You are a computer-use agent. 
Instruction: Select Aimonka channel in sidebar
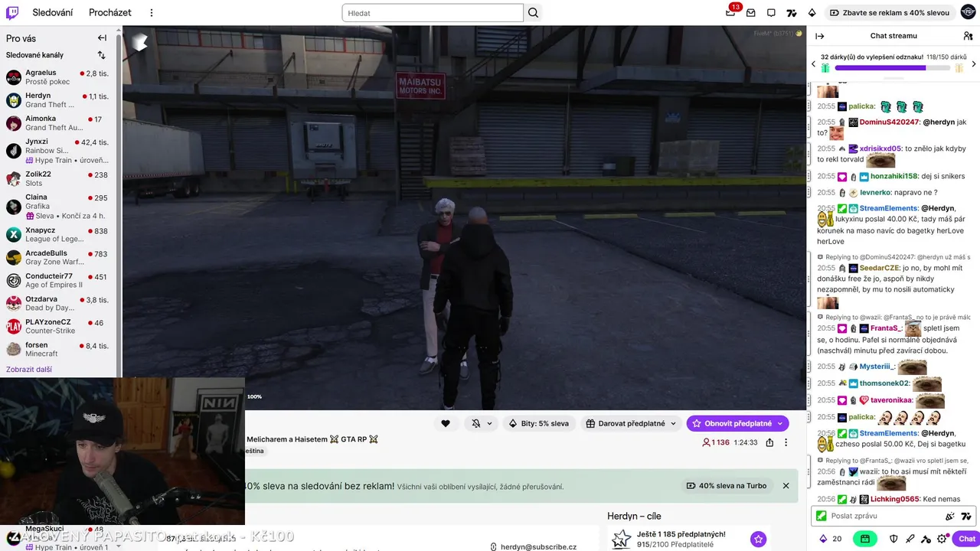coord(57,123)
